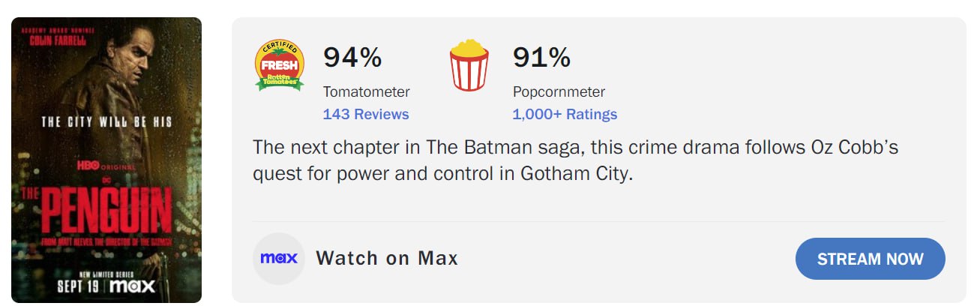This screenshot has height=306, width=980.
Task: Click the red popcorn bucket icon
Action: (x=469, y=65)
